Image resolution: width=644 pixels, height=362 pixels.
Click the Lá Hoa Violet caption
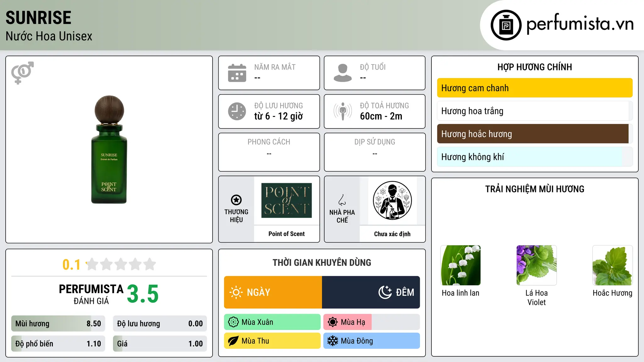(536, 298)
